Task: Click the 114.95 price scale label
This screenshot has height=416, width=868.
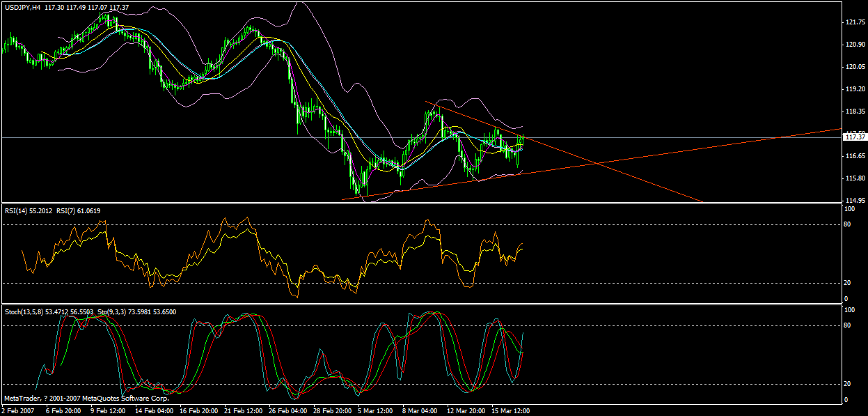Action: (854, 201)
